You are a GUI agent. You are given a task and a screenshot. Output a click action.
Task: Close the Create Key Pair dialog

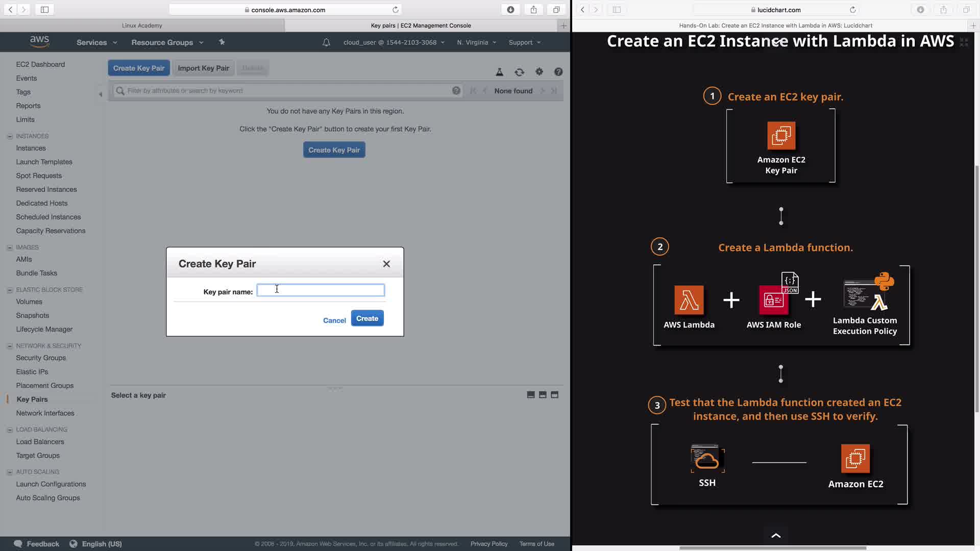386,264
